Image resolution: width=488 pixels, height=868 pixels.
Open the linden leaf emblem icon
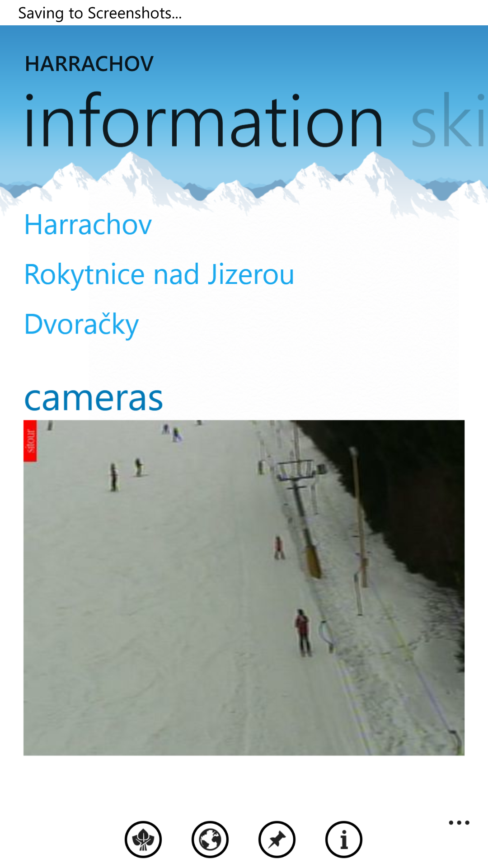(143, 840)
